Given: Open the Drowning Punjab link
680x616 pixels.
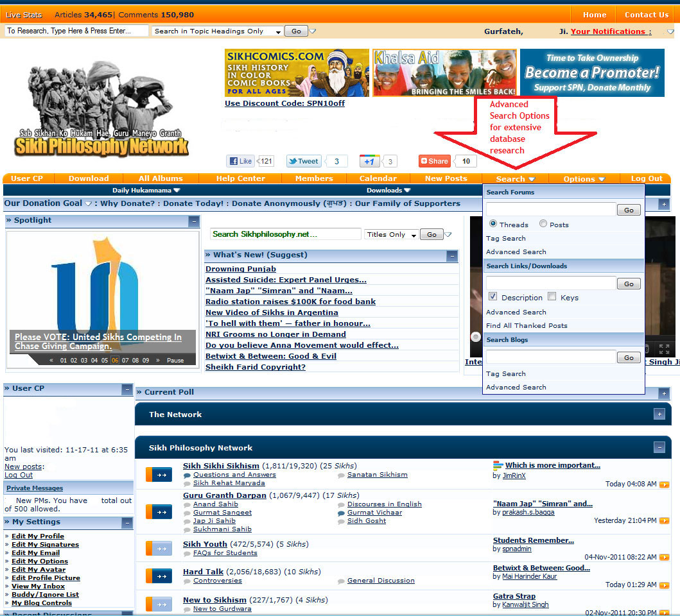Looking at the screenshot, I should point(241,269).
